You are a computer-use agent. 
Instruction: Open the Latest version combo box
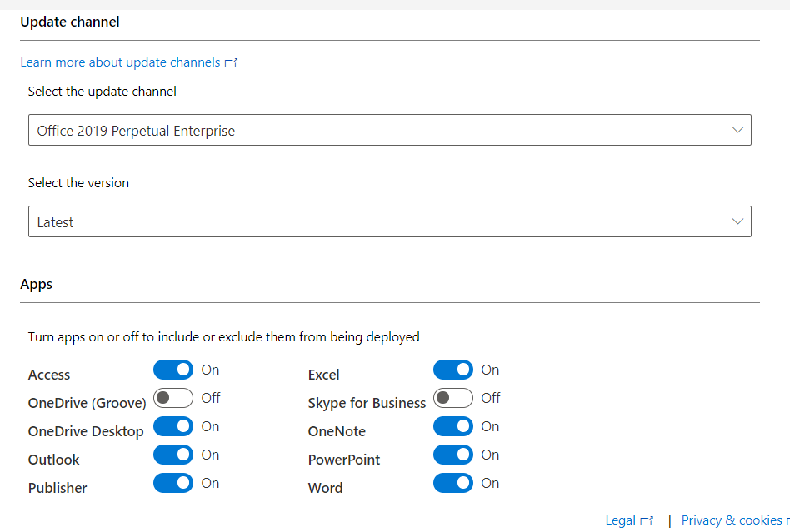click(x=389, y=221)
